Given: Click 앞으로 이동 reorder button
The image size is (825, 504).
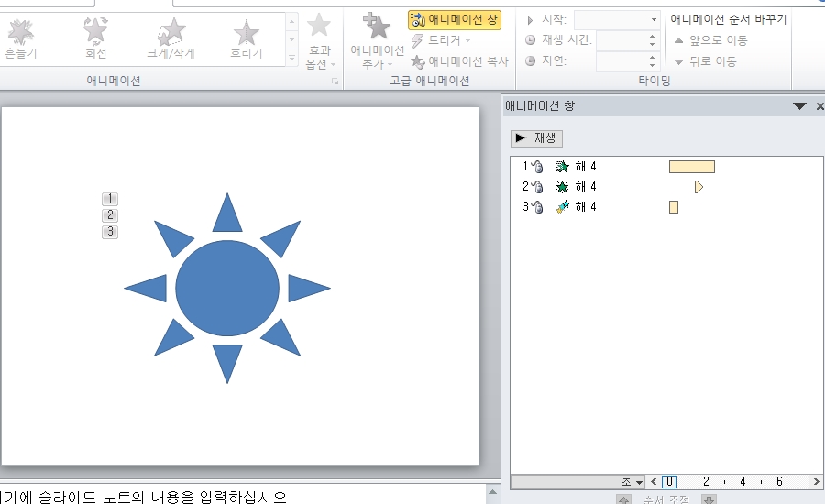Looking at the screenshot, I should coord(710,40).
